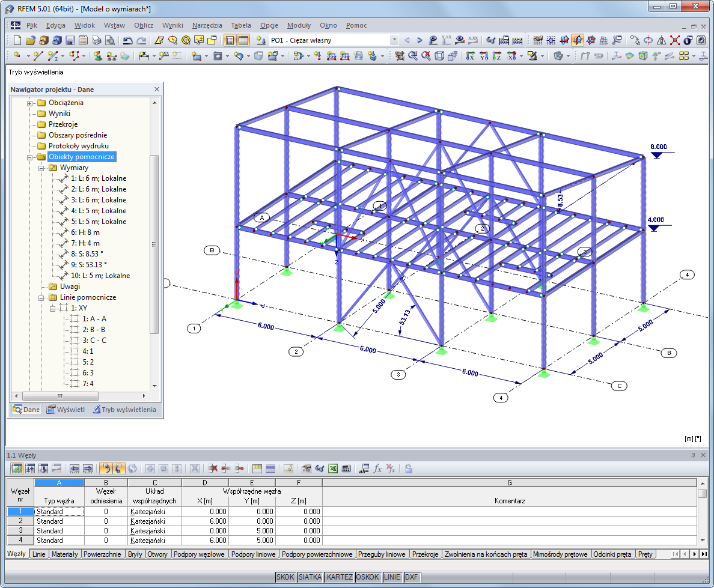The width and height of the screenshot is (714, 588).
Task: Open the Moduły menu
Action: point(299,25)
